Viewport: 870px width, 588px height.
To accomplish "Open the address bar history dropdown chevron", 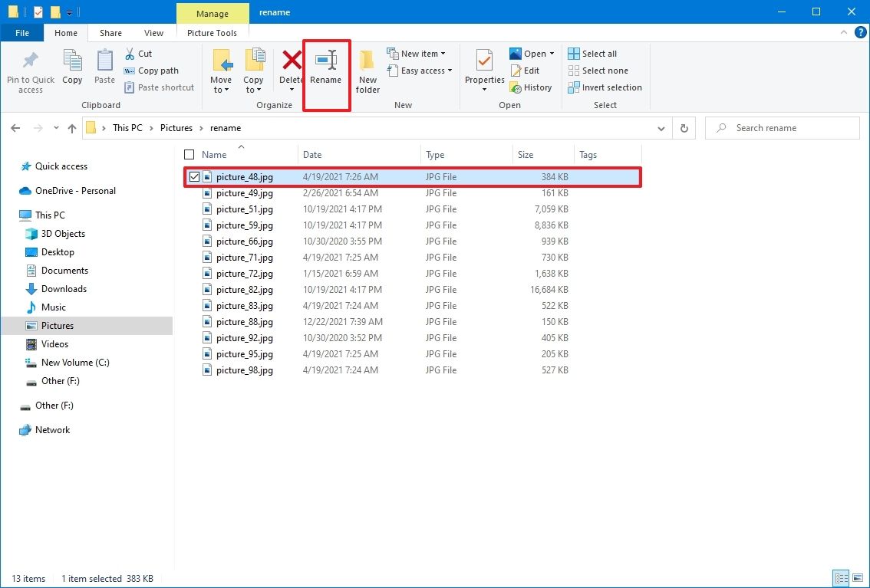I will tap(661, 128).
